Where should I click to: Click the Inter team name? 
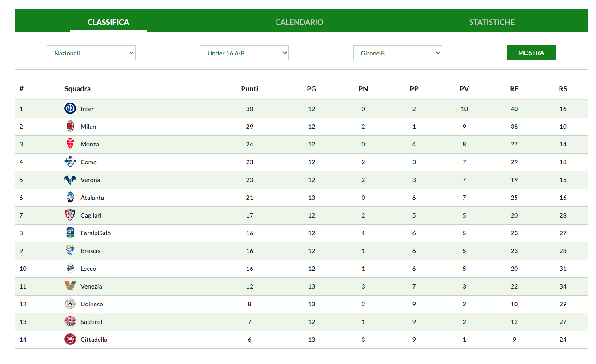coord(87,109)
